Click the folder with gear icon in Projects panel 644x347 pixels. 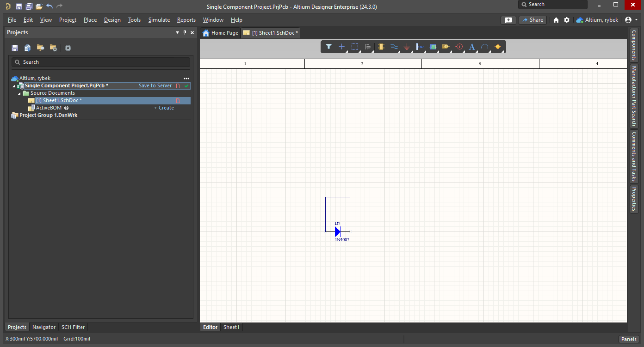click(x=53, y=48)
